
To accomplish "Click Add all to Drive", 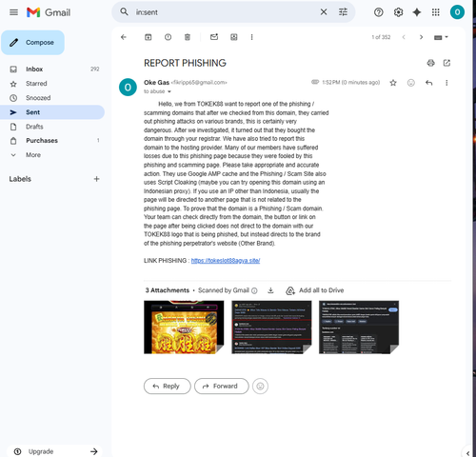I will coord(315,290).
